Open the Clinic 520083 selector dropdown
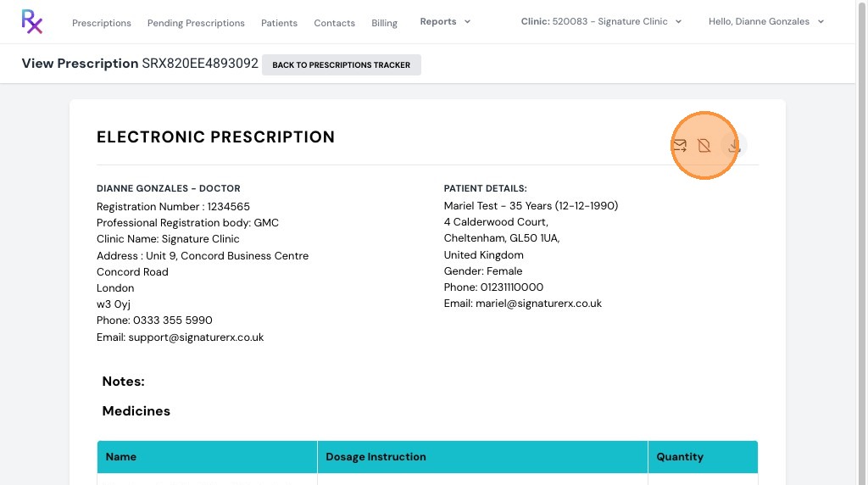The image size is (868, 485). 601,21
